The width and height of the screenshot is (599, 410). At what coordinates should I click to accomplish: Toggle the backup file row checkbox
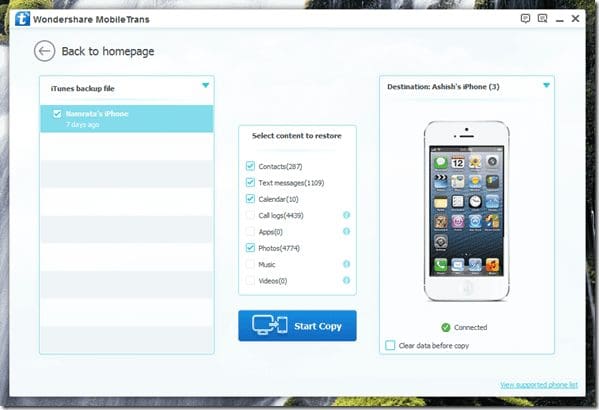(x=57, y=114)
